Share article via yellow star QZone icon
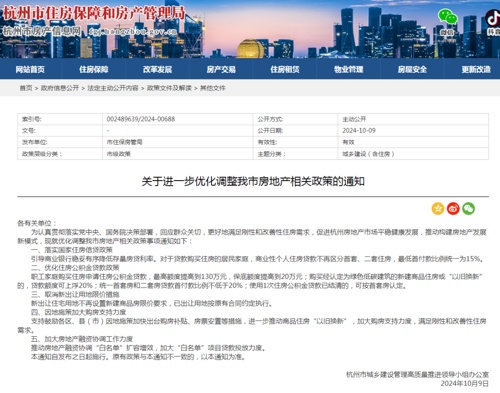 pos(438,209)
